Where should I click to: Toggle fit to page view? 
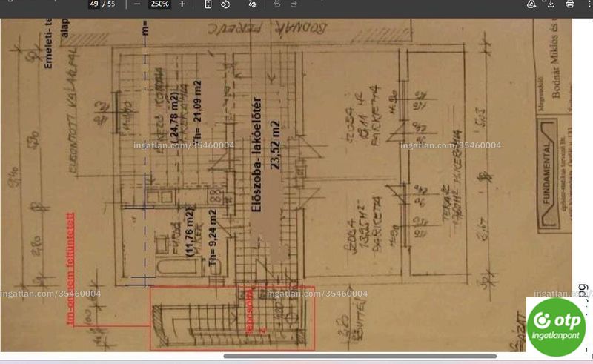208,4
